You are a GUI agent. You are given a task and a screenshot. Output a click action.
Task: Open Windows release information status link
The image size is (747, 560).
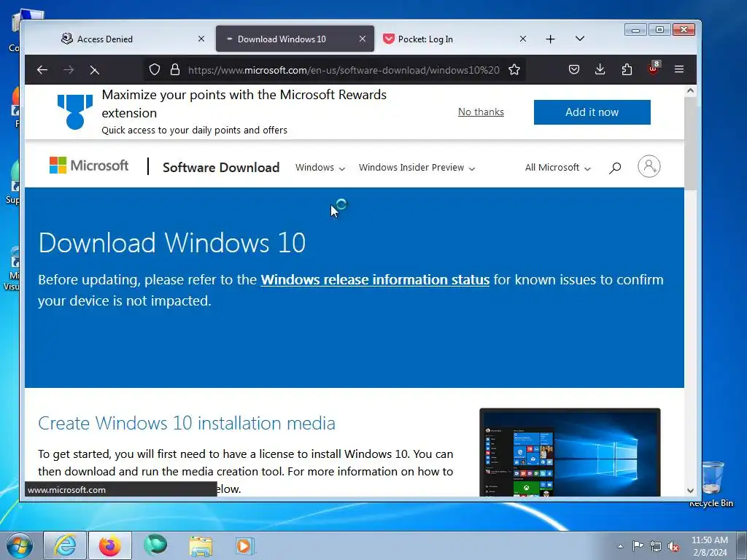coord(375,279)
